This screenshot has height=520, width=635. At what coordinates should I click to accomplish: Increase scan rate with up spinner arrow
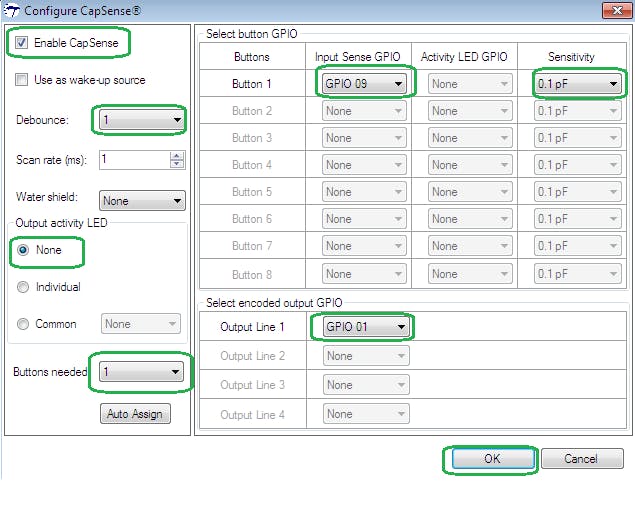(x=177, y=156)
